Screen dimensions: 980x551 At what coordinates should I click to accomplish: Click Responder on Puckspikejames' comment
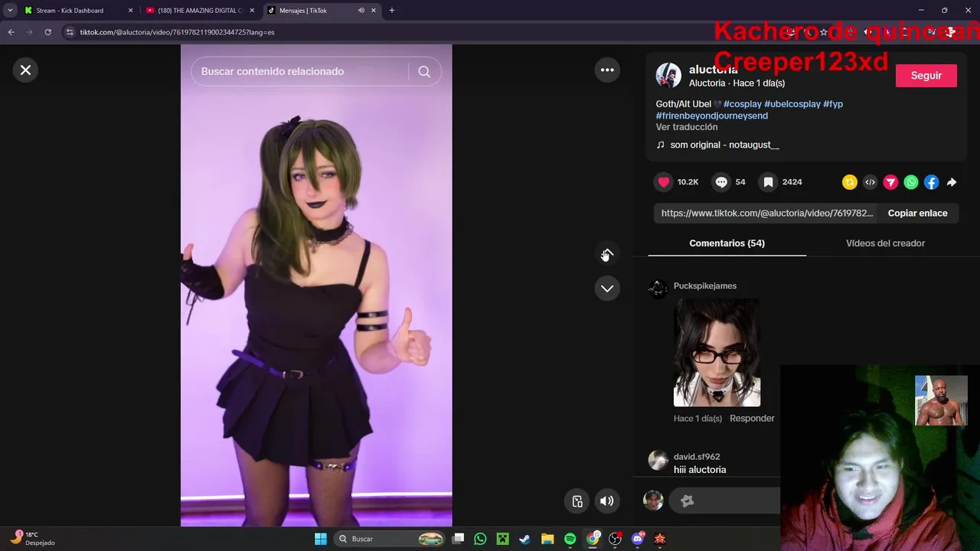(752, 419)
